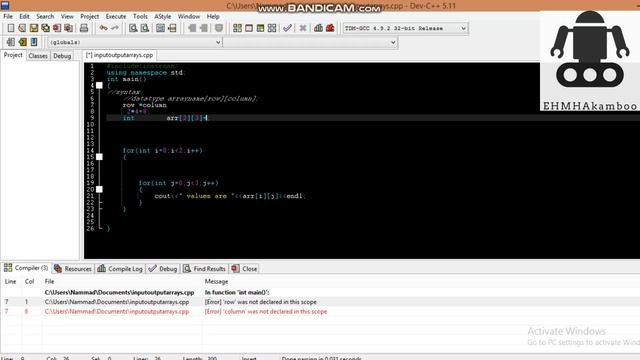Switch to the Project sidebar tab
The image size is (640, 360).
[x=13, y=55]
